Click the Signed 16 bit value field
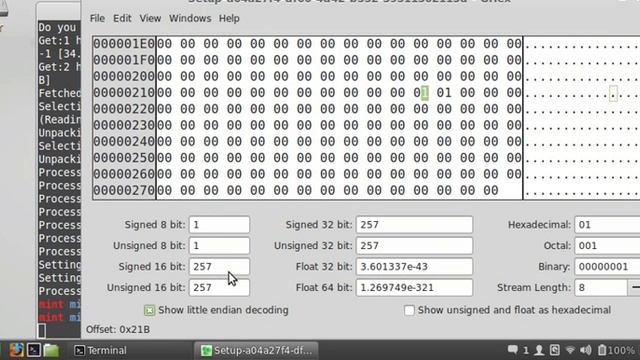640x360 pixels. [x=219, y=267]
